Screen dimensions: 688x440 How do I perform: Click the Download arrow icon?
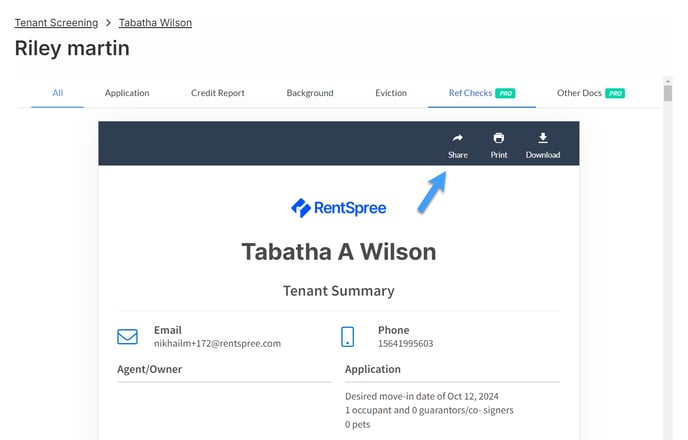pos(543,138)
